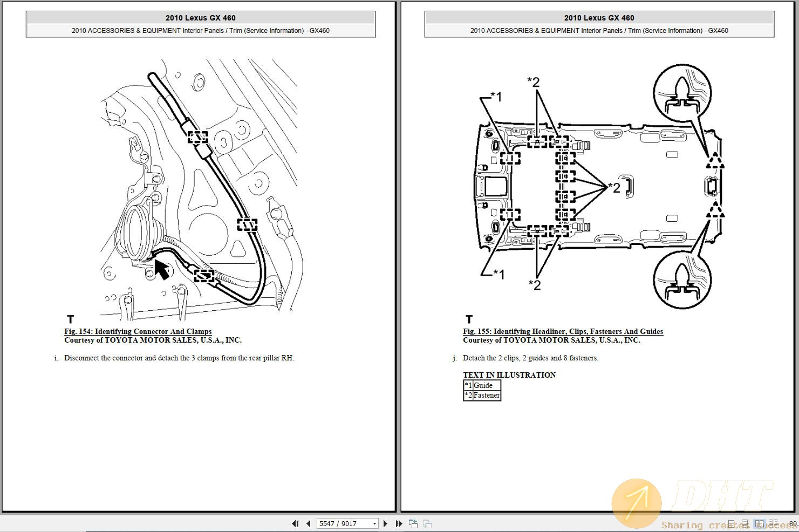Select the highlighted two-page facing layout icon
The image size is (799, 532).
760,524
